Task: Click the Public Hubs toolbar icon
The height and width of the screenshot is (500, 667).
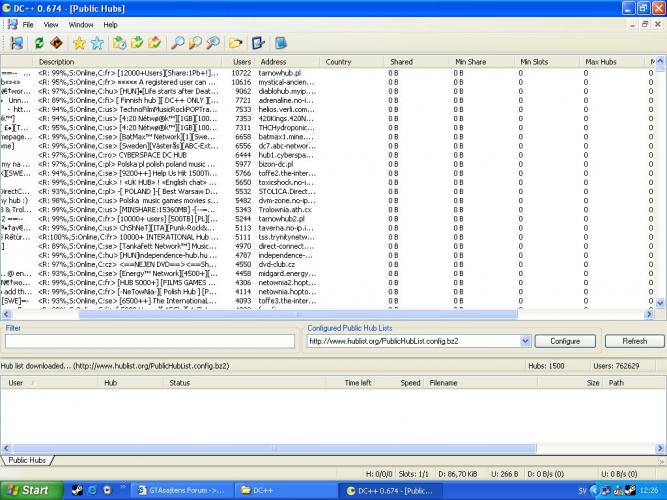Action: point(16,43)
